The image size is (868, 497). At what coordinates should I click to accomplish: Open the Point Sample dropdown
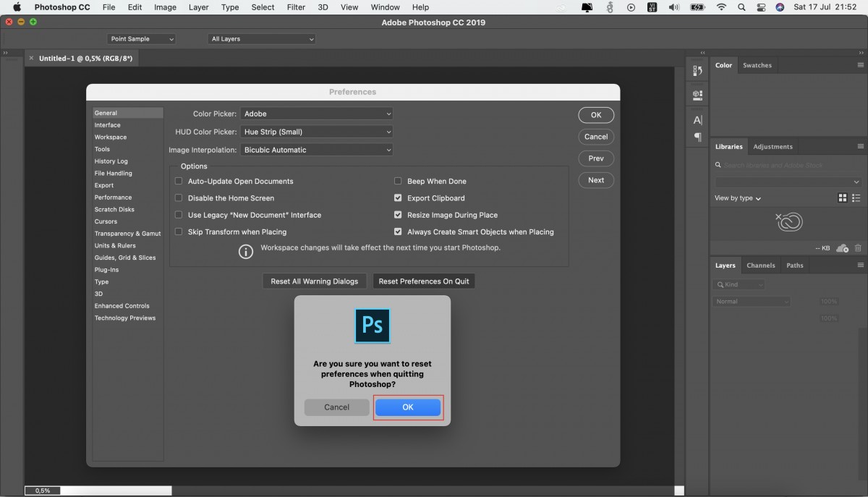pyautogui.click(x=142, y=39)
